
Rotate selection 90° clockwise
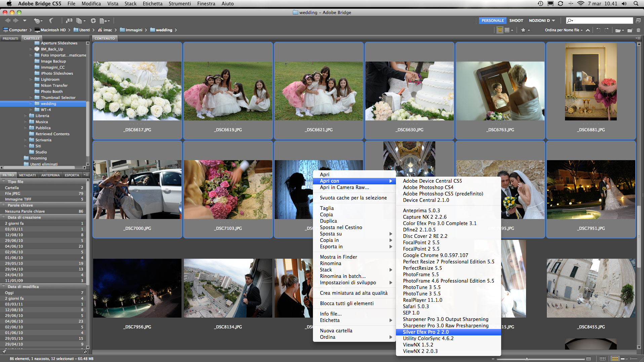click(x=607, y=30)
